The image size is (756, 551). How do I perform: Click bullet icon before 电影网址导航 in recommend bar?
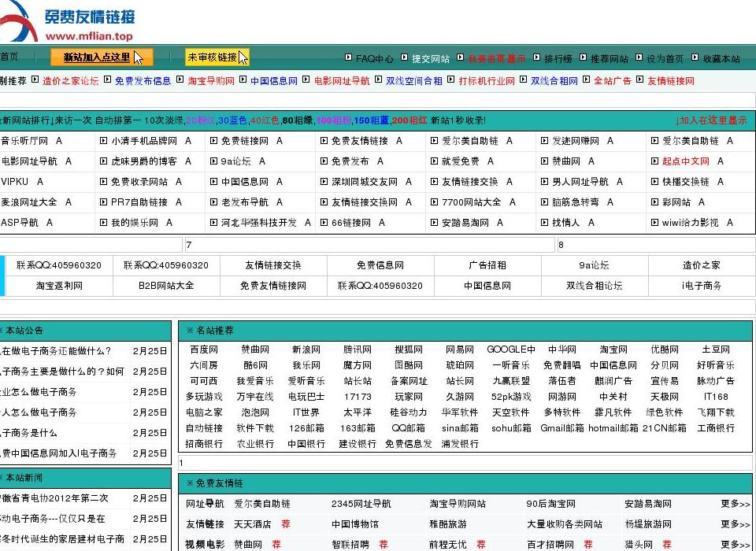[306, 80]
